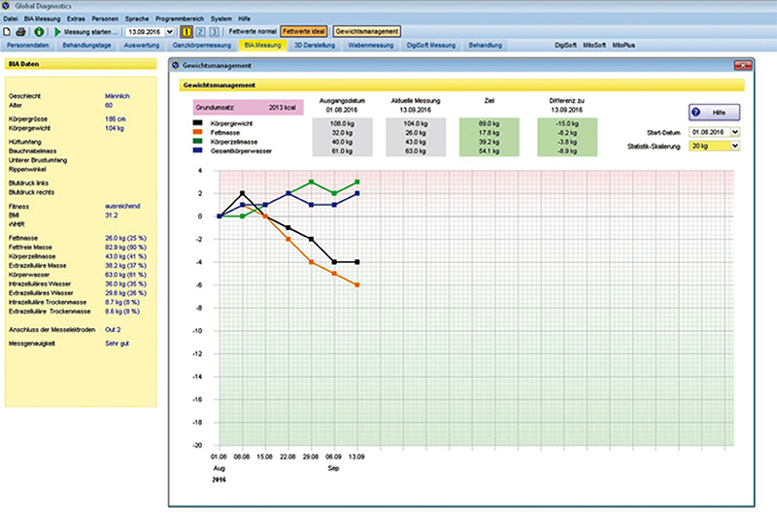Image resolution: width=777 pixels, height=532 pixels.
Task: Switch to the Ganzkörpermessung tab
Action: [202, 45]
